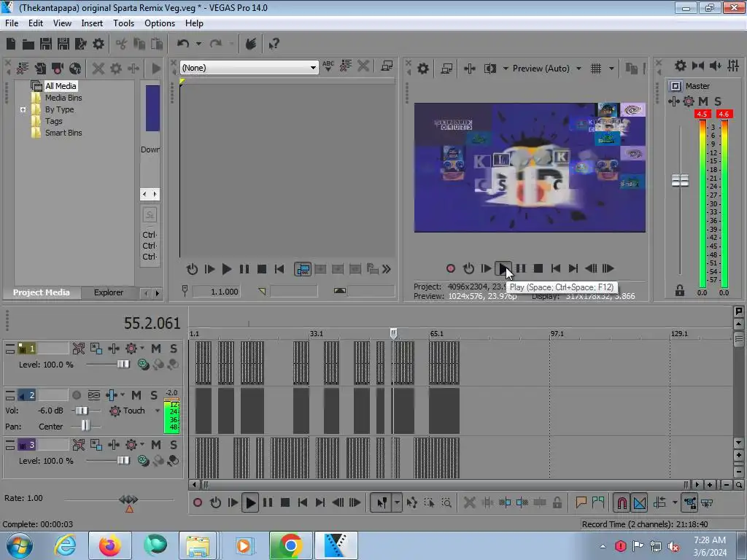Open project Properties gear in main toolbar

98,44
